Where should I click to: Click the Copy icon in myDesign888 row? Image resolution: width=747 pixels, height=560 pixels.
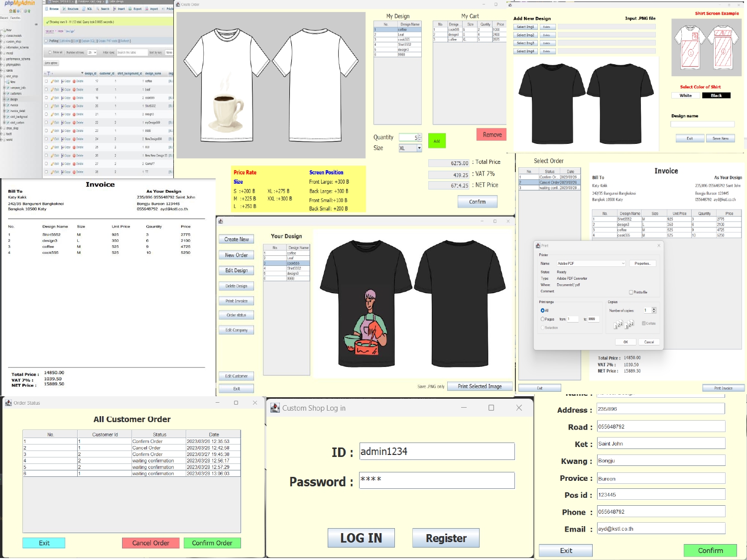(x=63, y=122)
